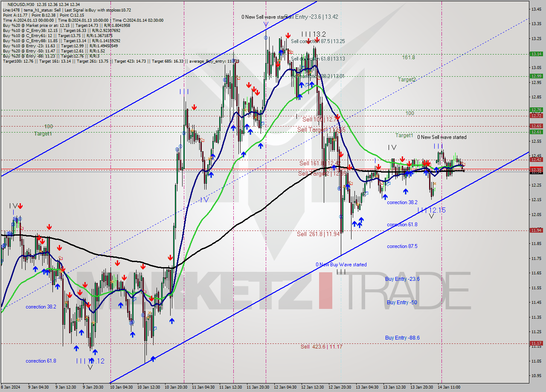Click the blue 'correction 87.5' label
This screenshot has width=546, height=392.
[x=402, y=246]
